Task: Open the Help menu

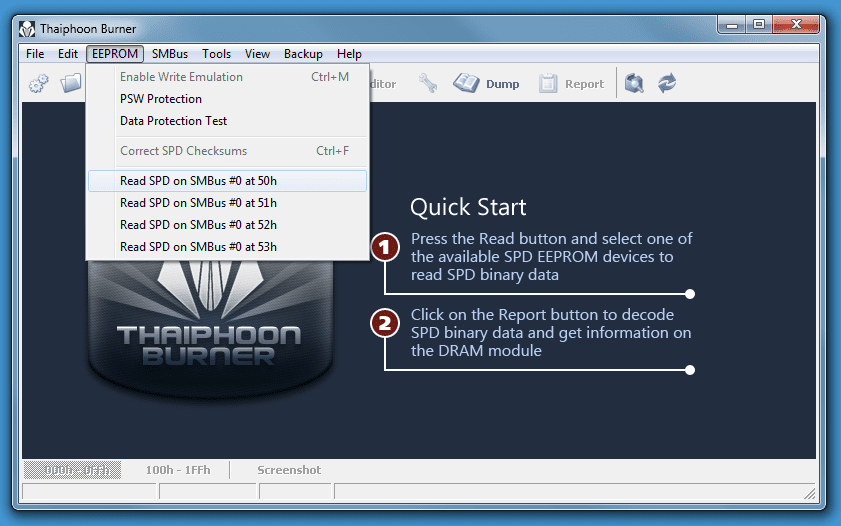Action: [x=349, y=54]
